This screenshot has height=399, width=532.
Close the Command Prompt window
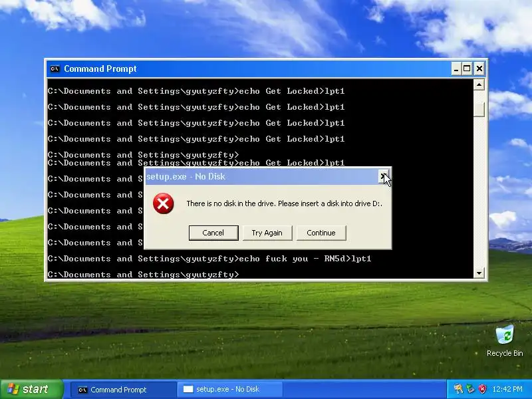(479, 69)
